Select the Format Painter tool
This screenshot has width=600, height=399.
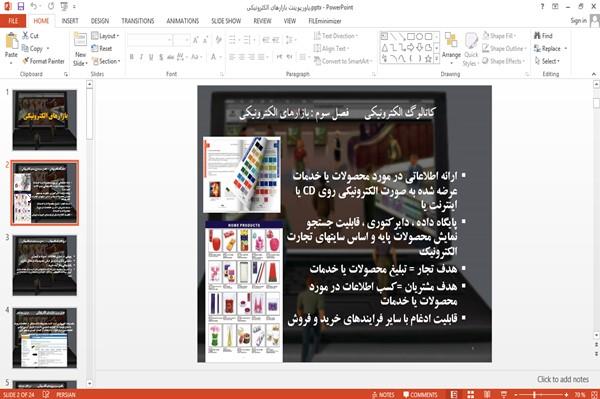click(43, 61)
